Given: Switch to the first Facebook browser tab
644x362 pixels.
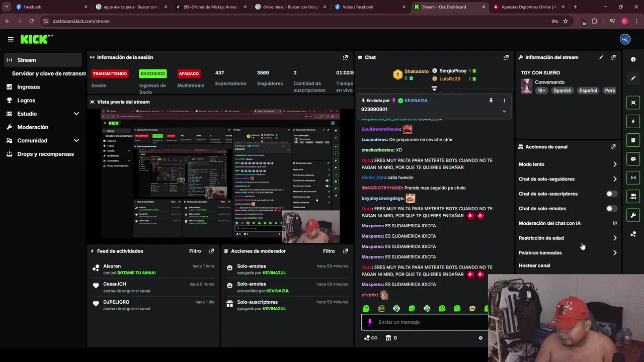Looking at the screenshot, I should pos(50,7).
